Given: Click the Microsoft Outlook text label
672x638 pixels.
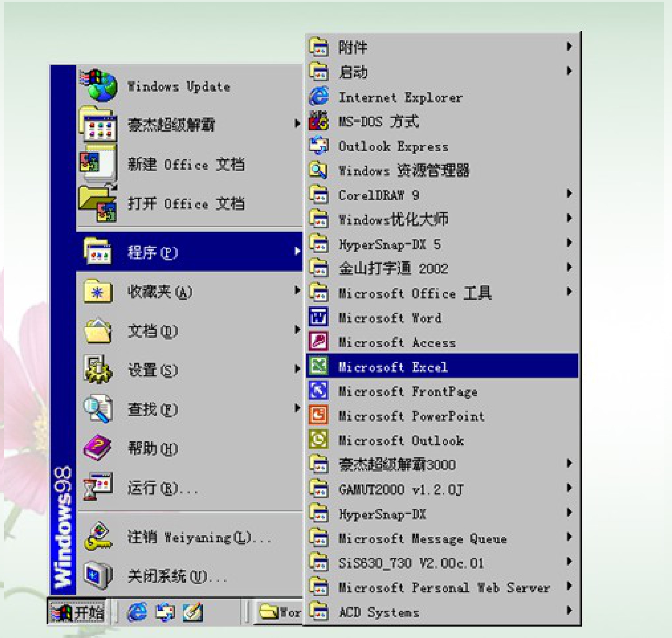Looking at the screenshot, I should coord(401,440).
